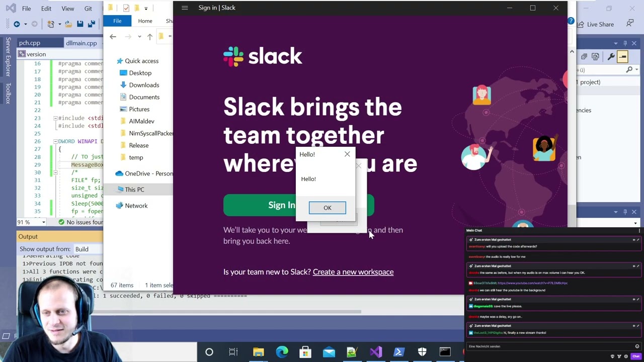Open the Mail app from the taskbar
Image resolution: width=644 pixels, height=362 pixels.
[x=329, y=352]
